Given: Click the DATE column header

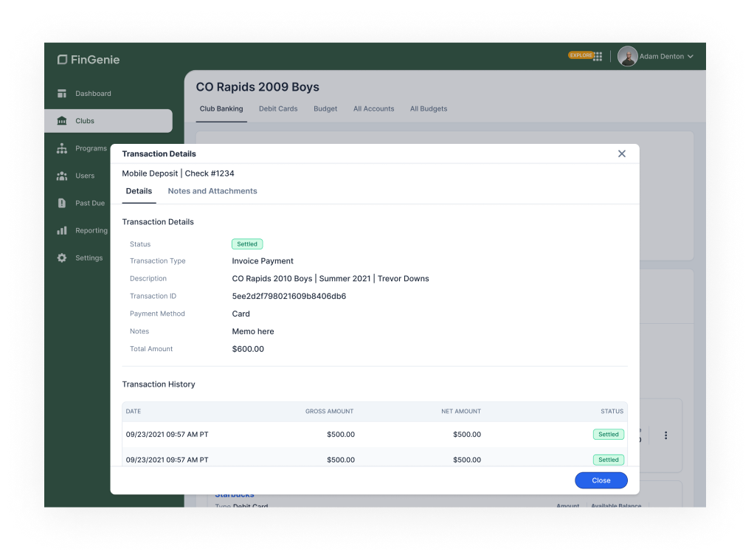Looking at the screenshot, I should point(134,412).
